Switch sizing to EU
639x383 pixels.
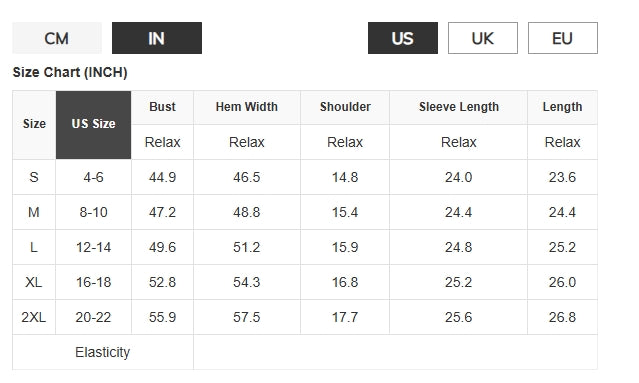pos(562,38)
